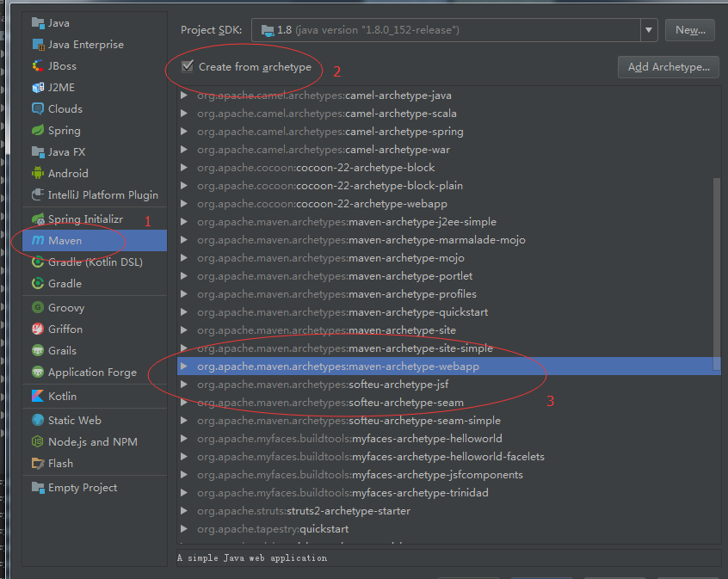Image resolution: width=728 pixels, height=579 pixels.
Task: Click the Gradle (Kotlin DSL) icon
Action: click(x=38, y=262)
